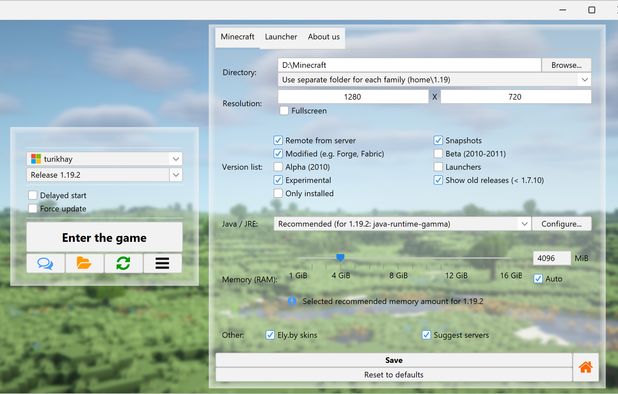618x394 pixels.
Task: Uncheck Remote from server
Action: point(278,140)
